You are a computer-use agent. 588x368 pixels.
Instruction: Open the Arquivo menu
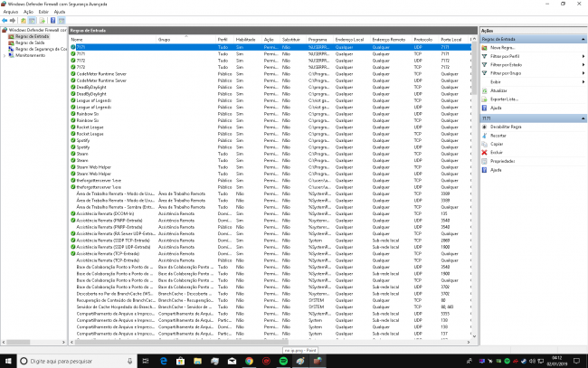click(x=11, y=12)
